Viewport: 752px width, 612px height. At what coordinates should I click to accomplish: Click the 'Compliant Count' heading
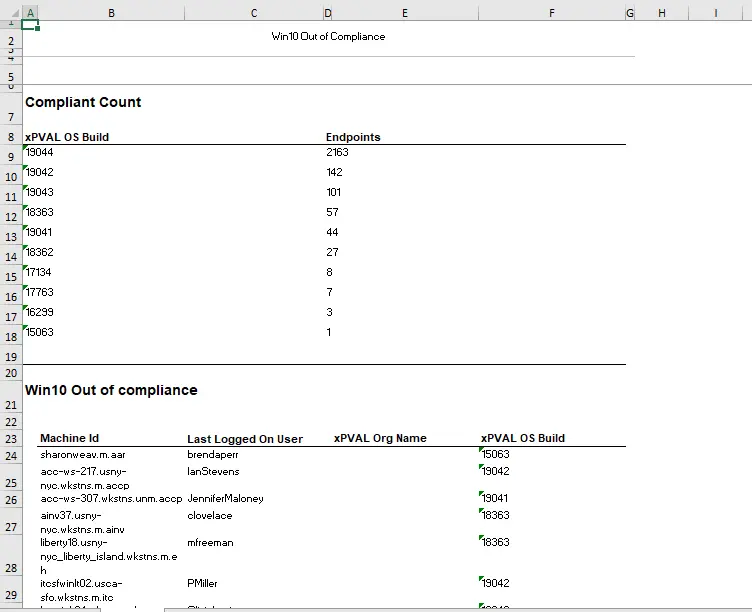coord(83,102)
